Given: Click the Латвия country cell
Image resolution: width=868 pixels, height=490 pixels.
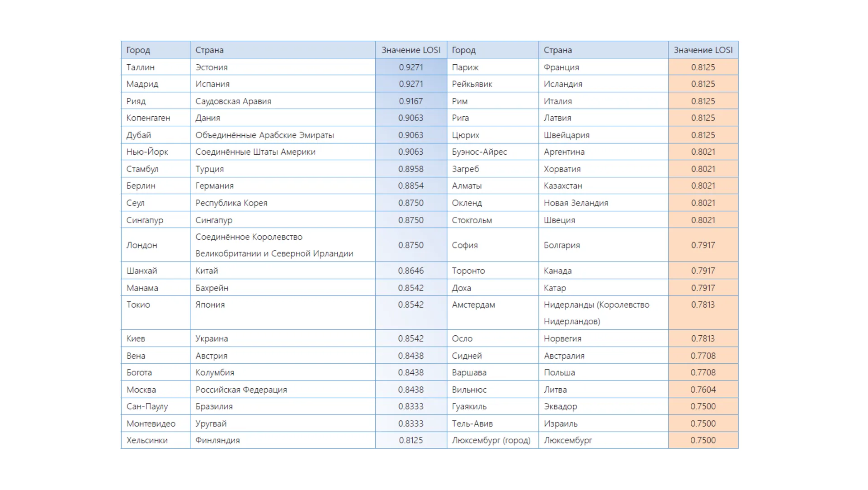Looking at the screenshot, I should pos(604,118).
